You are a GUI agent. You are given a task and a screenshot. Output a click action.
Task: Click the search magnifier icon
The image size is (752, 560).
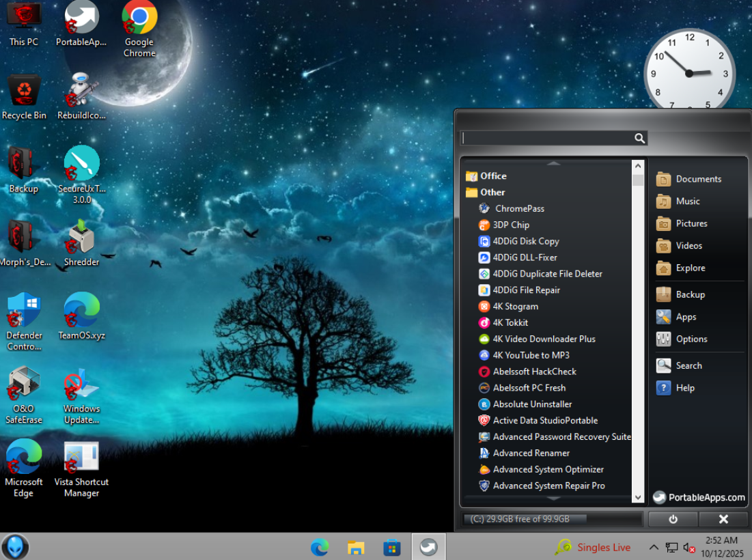pos(639,139)
